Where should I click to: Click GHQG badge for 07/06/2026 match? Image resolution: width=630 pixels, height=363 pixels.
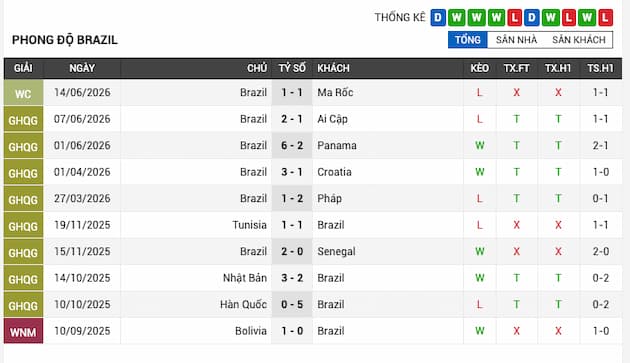[23, 119]
